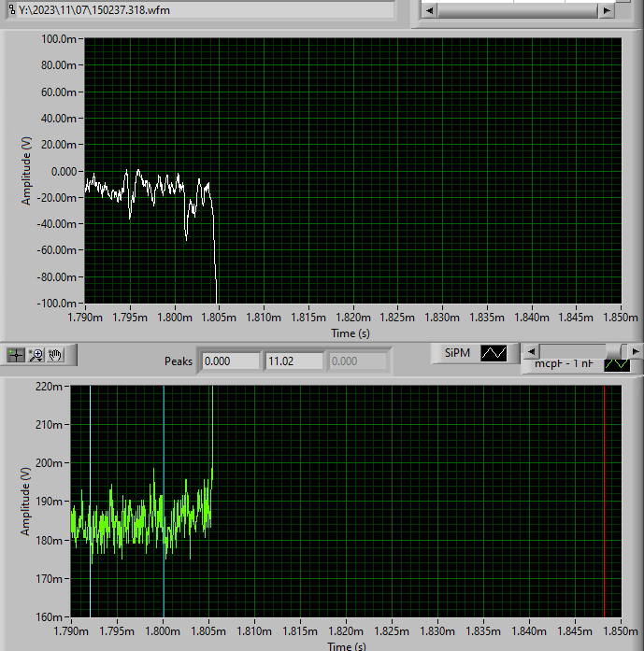Select the crosshair cursor movement tool
This screenshot has width=644, height=651.
click(16, 355)
